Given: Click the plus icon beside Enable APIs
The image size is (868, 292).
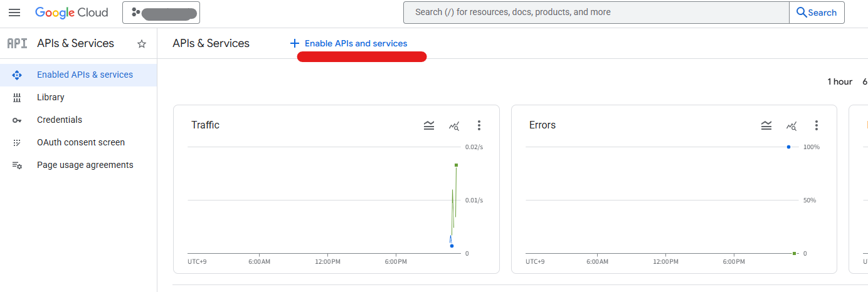Looking at the screenshot, I should pyautogui.click(x=295, y=43).
